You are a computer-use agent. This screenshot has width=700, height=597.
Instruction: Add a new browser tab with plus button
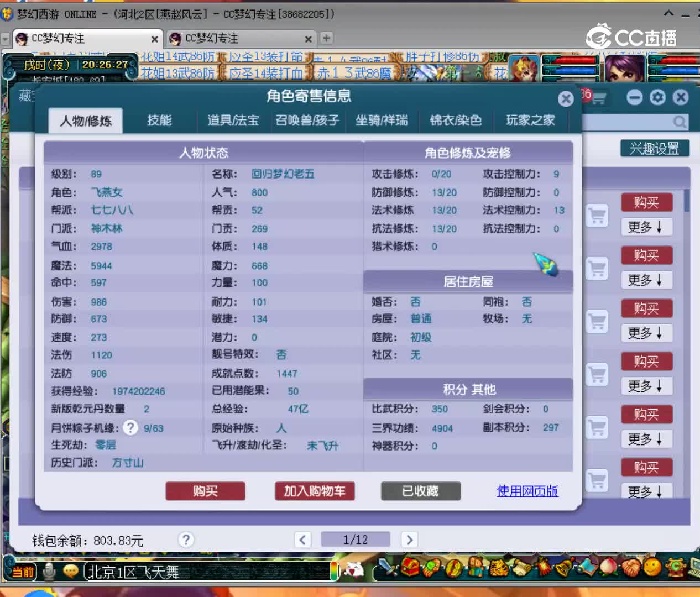pyautogui.click(x=327, y=38)
